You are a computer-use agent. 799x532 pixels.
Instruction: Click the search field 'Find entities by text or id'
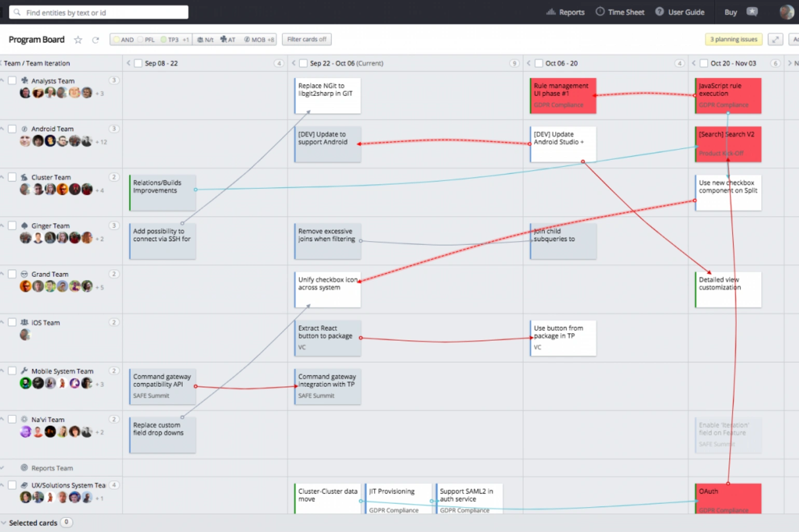(x=99, y=12)
